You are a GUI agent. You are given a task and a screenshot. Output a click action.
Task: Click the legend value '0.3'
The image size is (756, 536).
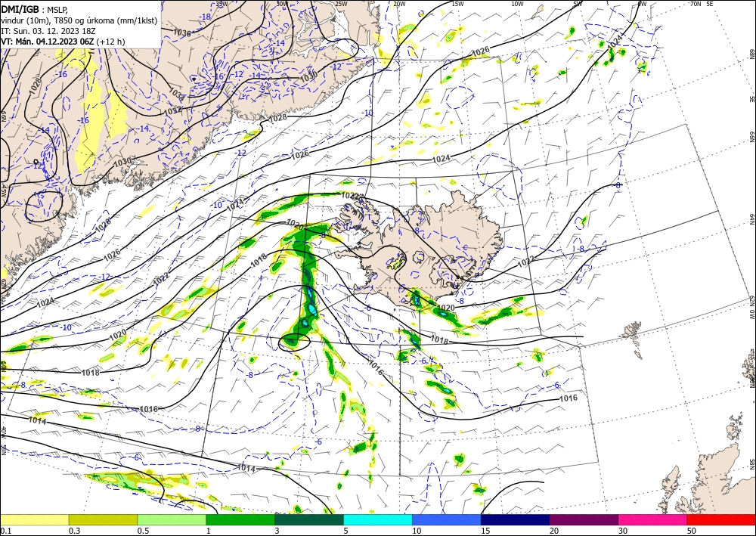click(74, 531)
